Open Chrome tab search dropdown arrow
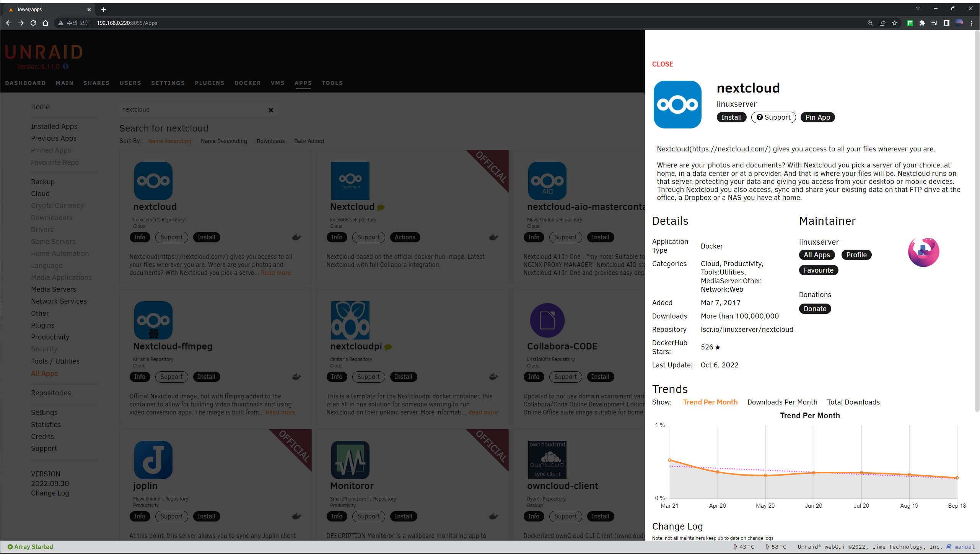This screenshot has height=554, width=980. point(918,8)
